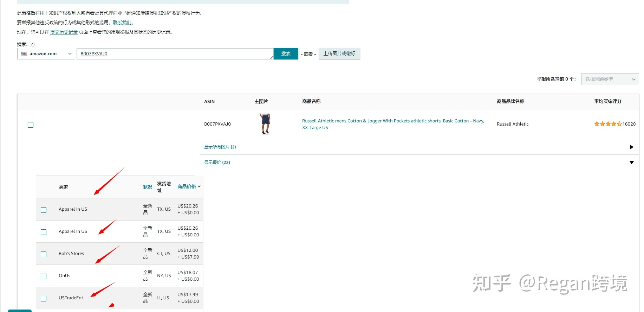Check the OnUs seller checkbox

(44, 276)
